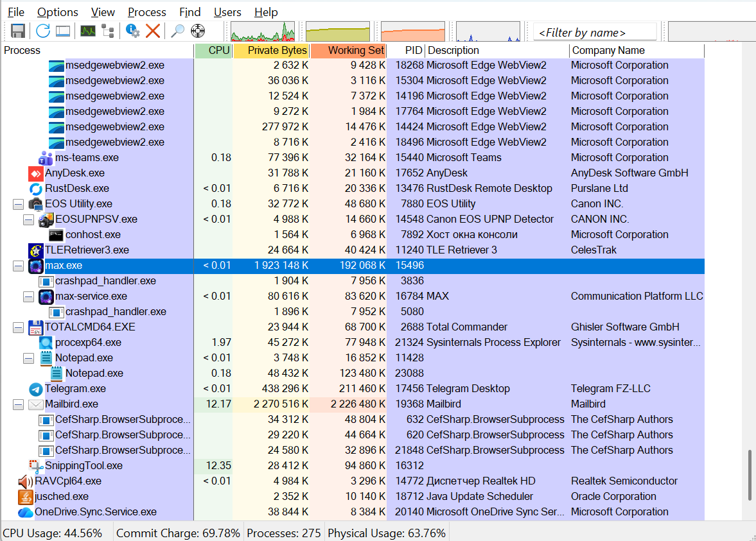
Task: Sort by the Process column header
Action: (x=98, y=51)
